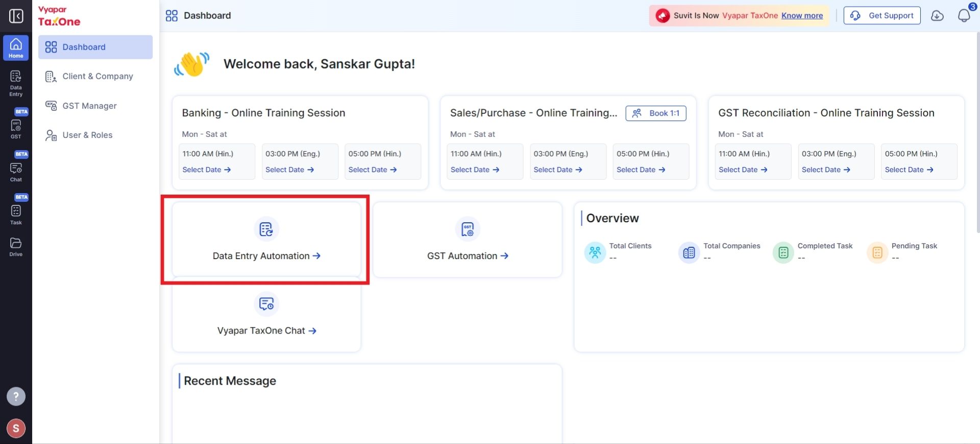
Task: Click the Completed Task label
Action: pos(825,246)
